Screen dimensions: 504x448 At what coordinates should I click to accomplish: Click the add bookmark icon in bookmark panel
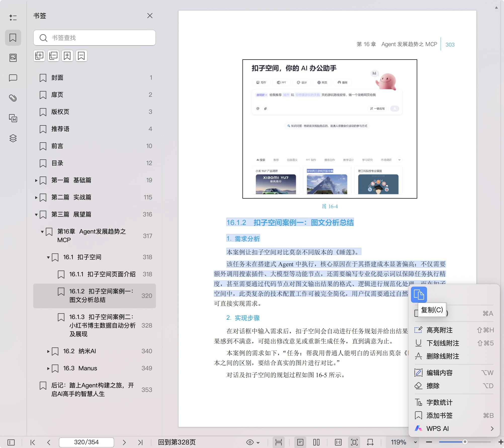(67, 56)
